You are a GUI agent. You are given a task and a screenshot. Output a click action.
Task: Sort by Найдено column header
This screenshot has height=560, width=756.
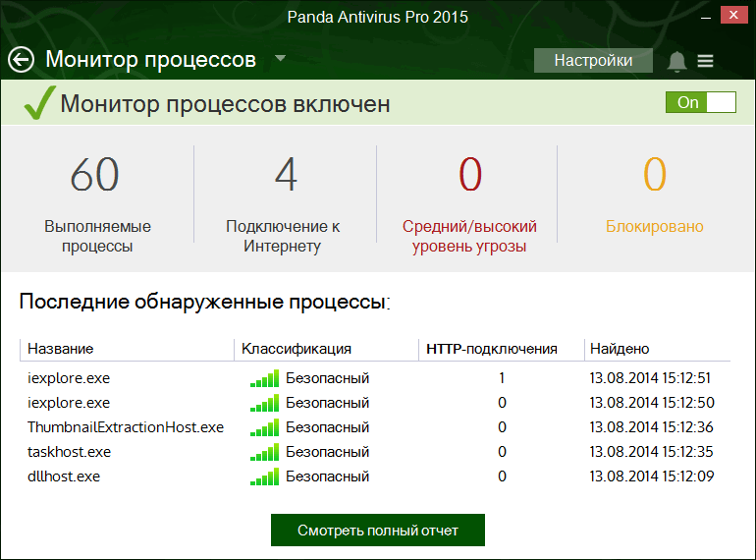coord(620,349)
